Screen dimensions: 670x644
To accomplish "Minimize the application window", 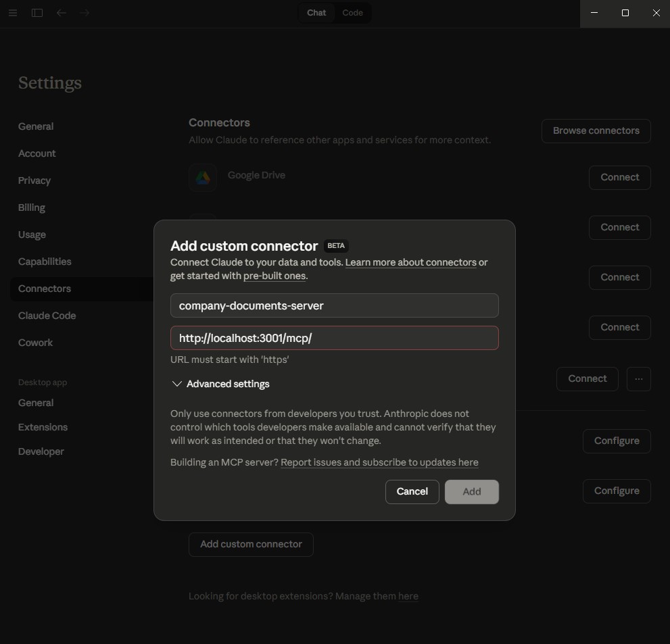I will 594,13.
